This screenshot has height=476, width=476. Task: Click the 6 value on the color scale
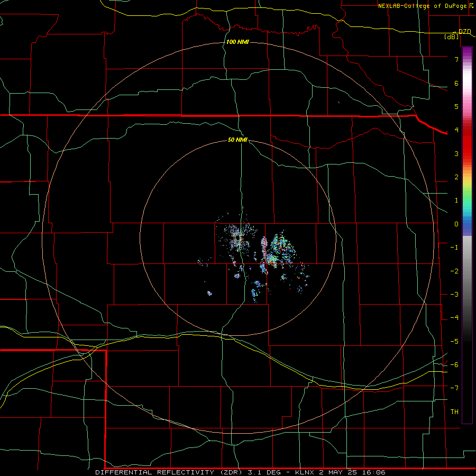(456, 83)
